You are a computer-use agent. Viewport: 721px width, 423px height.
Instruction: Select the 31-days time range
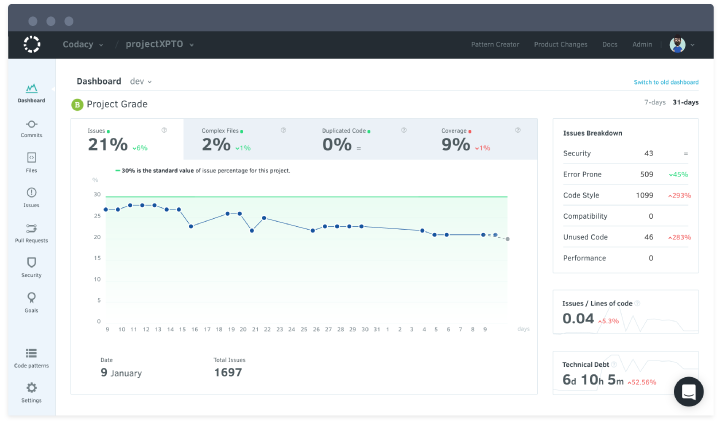(x=685, y=102)
